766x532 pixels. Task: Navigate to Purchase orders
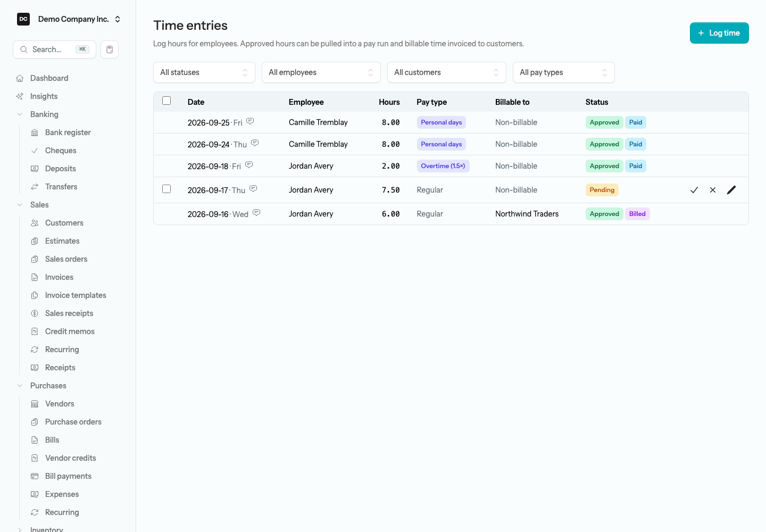[x=73, y=422]
